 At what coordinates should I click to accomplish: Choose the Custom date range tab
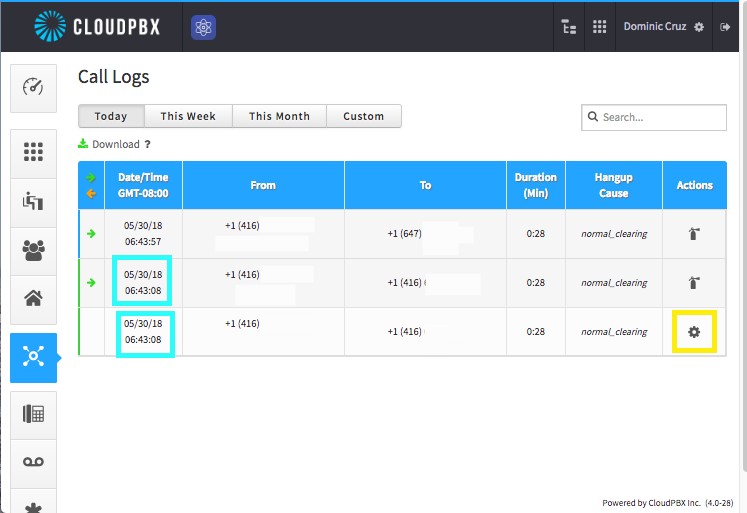[x=364, y=116]
